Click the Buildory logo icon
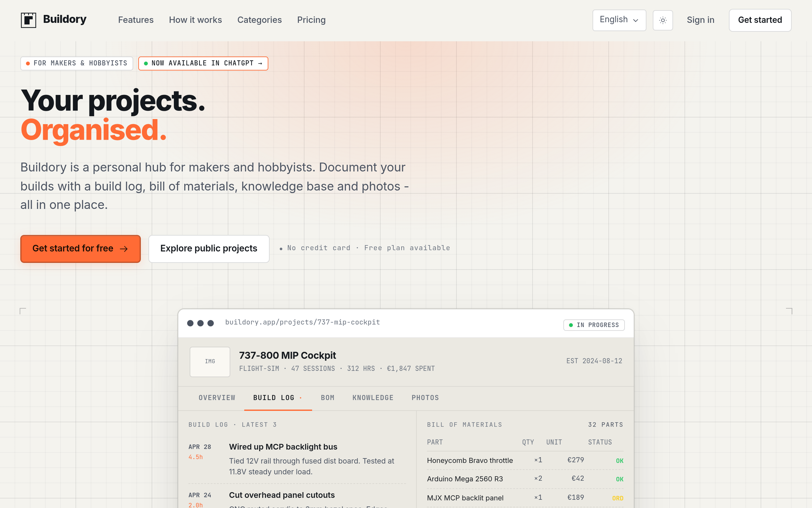 [28, 20]
